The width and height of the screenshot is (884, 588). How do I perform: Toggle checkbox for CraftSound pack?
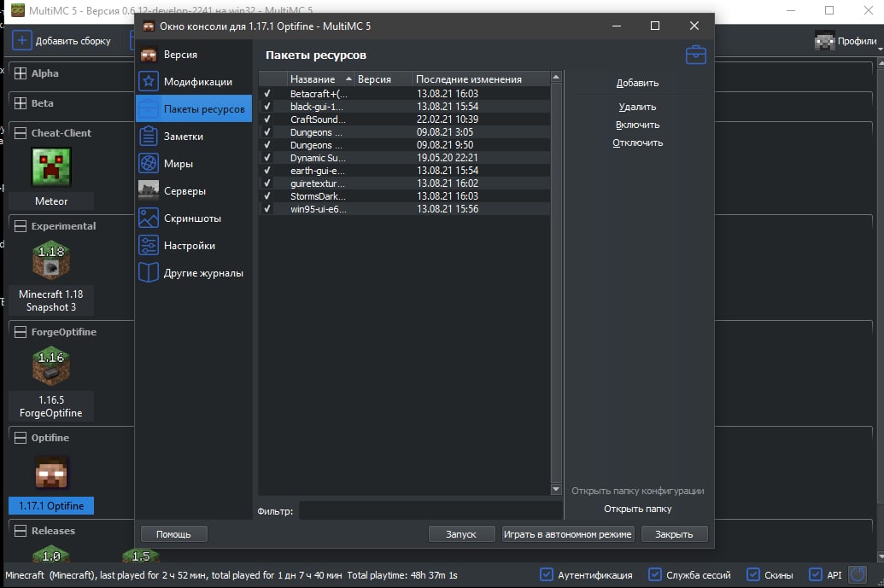click(267, 119)
